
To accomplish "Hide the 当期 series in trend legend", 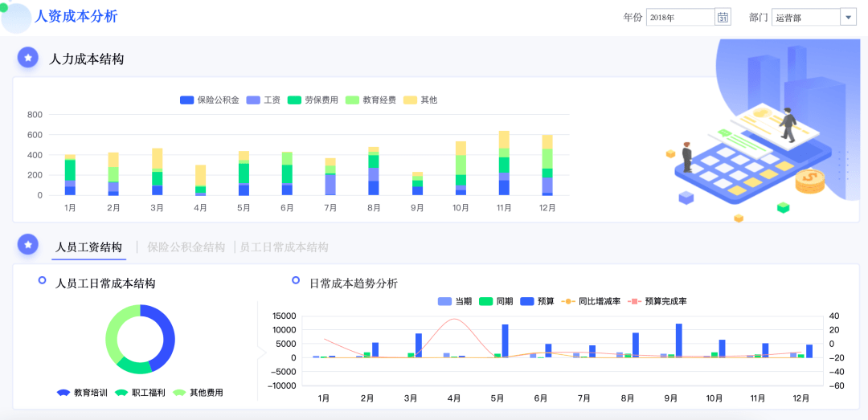I will click(454, 302).
